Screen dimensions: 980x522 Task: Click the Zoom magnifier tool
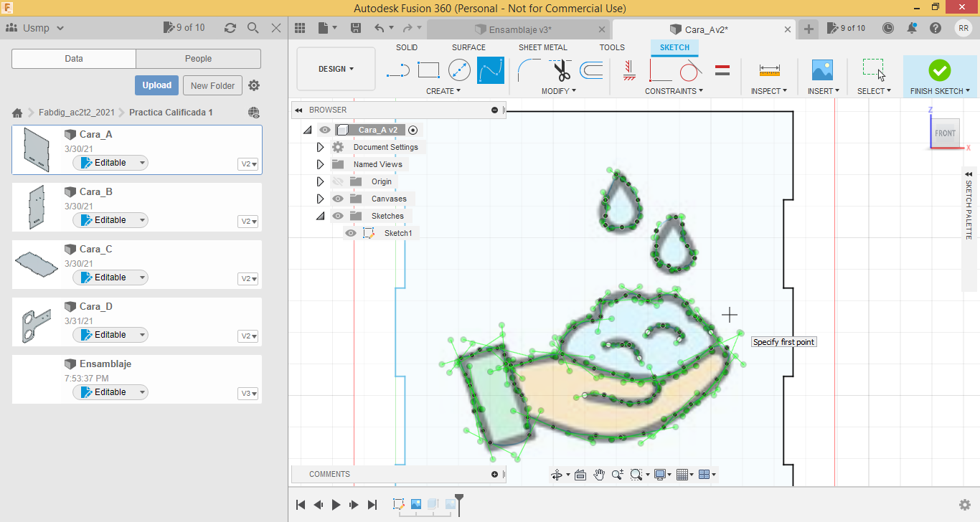tap(617, 475)
